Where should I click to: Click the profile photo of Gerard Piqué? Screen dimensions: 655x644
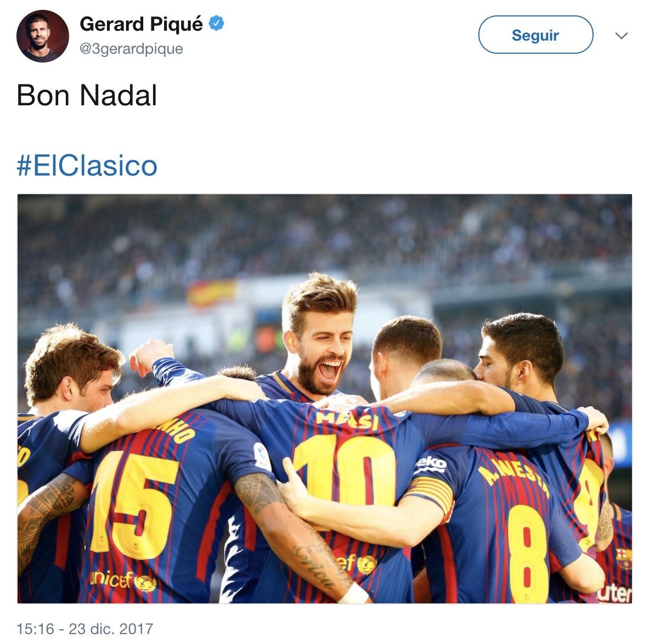tap(43, 34)
